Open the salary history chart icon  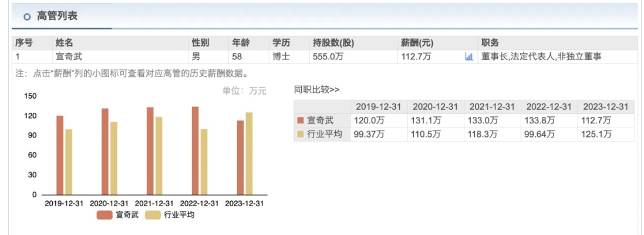click(x=468, y=57)
